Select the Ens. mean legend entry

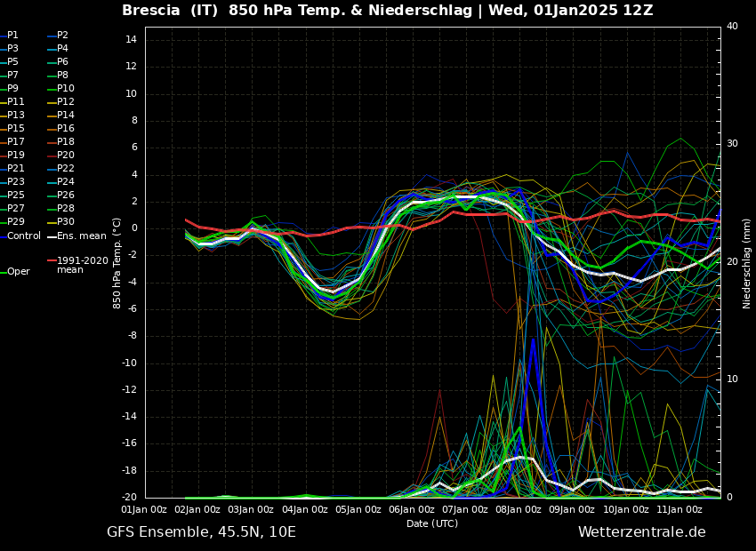(76, 236)
